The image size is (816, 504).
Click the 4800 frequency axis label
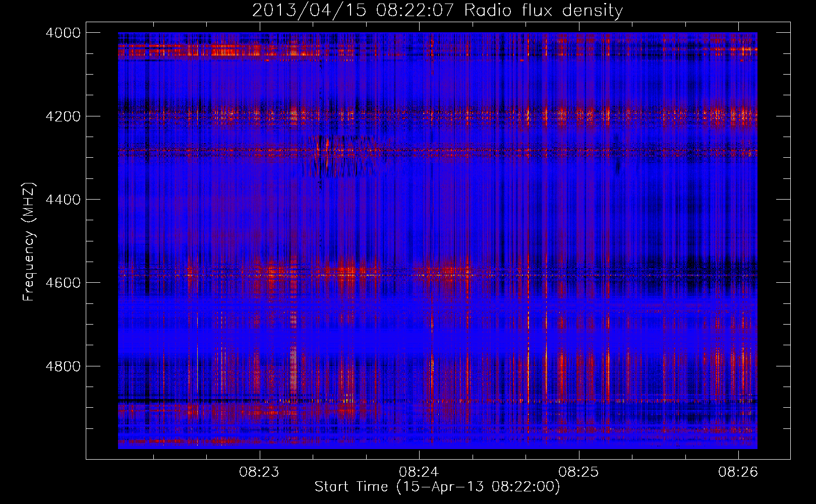tap(63, 366)
